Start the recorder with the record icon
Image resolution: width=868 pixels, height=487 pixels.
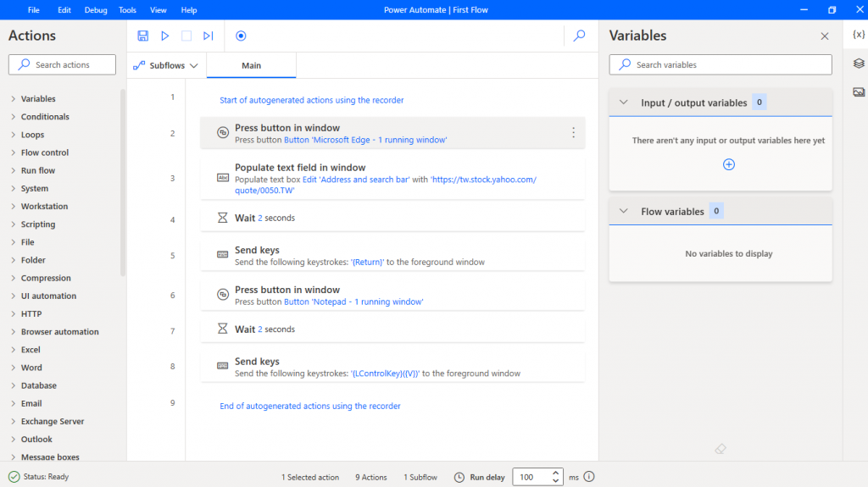click(x=241, y=36)
